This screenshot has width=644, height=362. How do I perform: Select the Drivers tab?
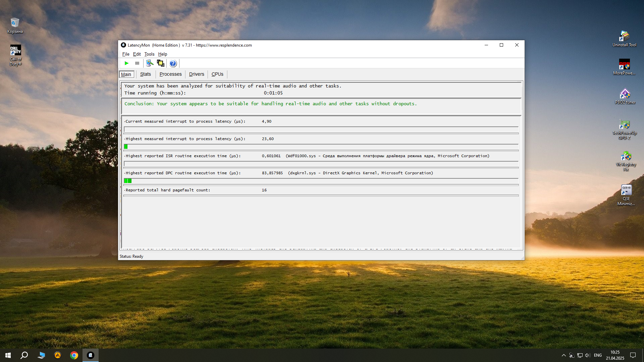[x=196, y=74]
